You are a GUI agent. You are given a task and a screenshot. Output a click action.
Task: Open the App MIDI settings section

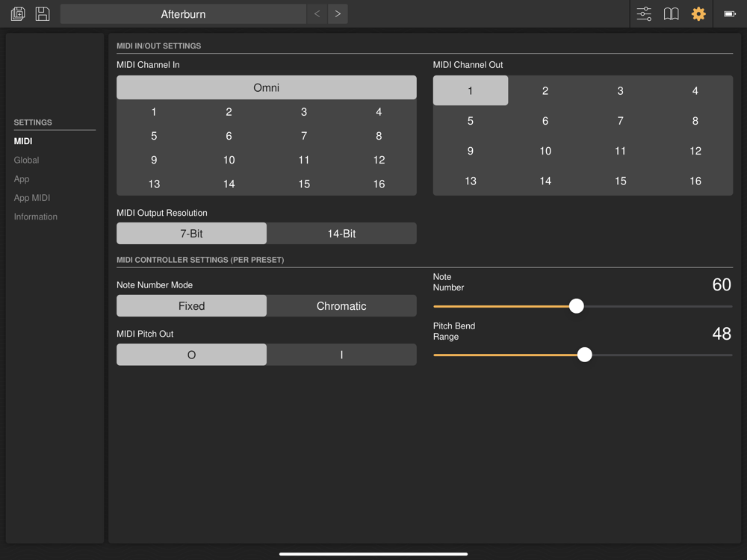(32, 198)
